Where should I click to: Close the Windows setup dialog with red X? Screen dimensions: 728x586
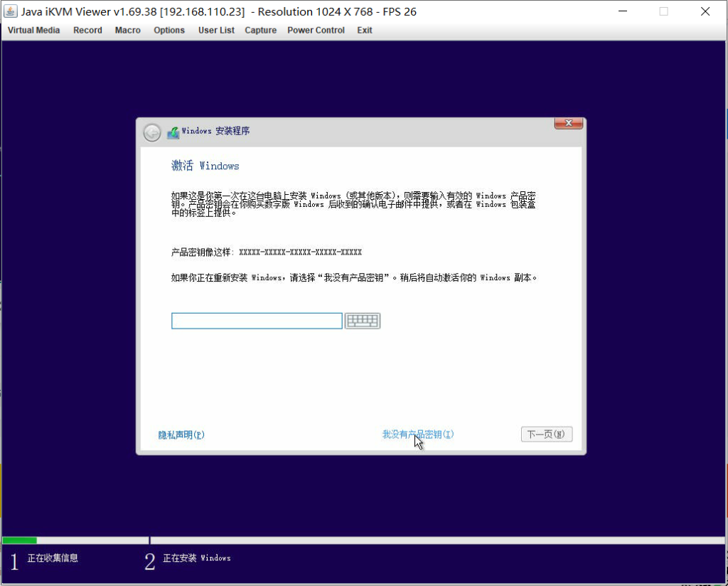[568, 124]
